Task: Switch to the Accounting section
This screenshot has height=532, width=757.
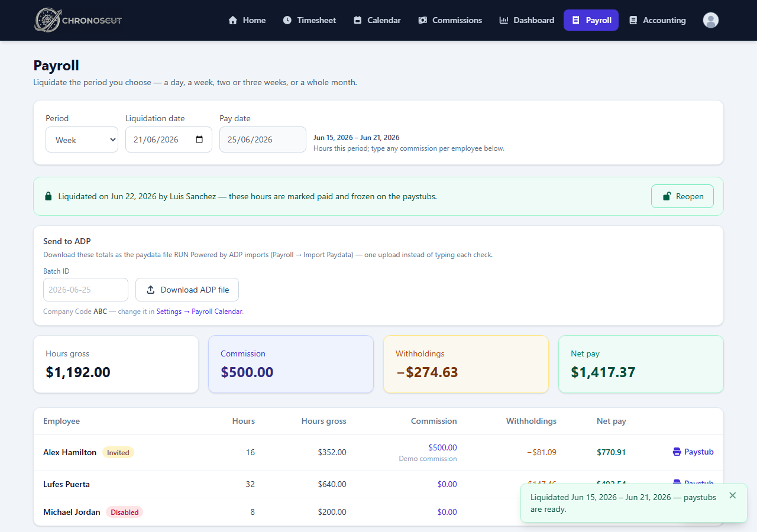Action: [658, 20]
